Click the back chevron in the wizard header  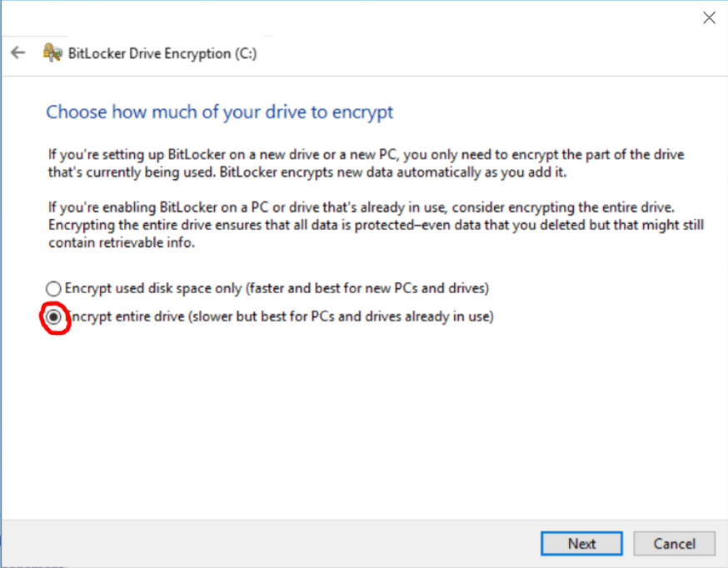[x=17, y=52]
